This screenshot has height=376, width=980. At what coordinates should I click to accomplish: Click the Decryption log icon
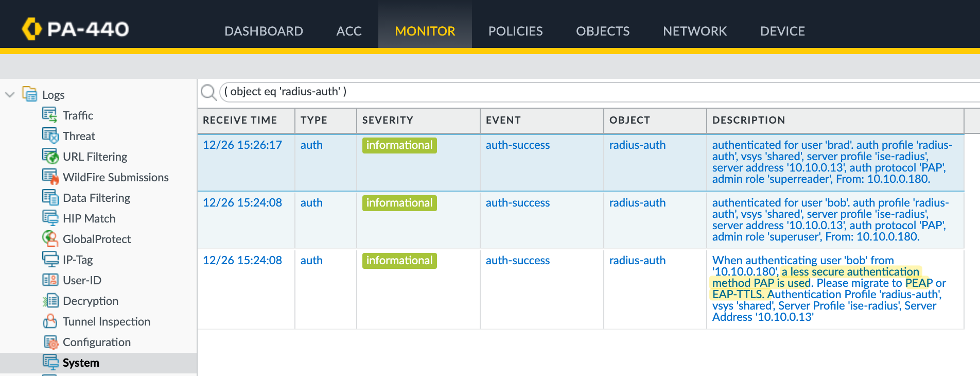point(49,301)
